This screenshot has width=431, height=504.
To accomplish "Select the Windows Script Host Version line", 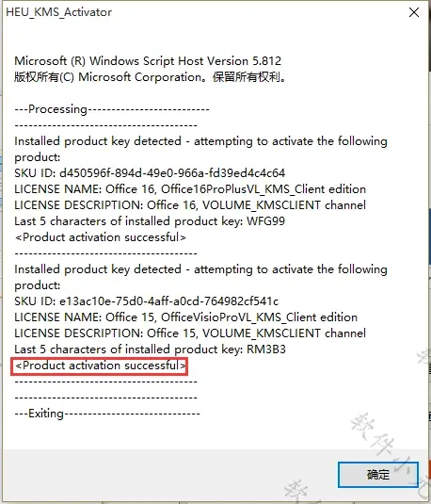I will click(x=148, y=60).
